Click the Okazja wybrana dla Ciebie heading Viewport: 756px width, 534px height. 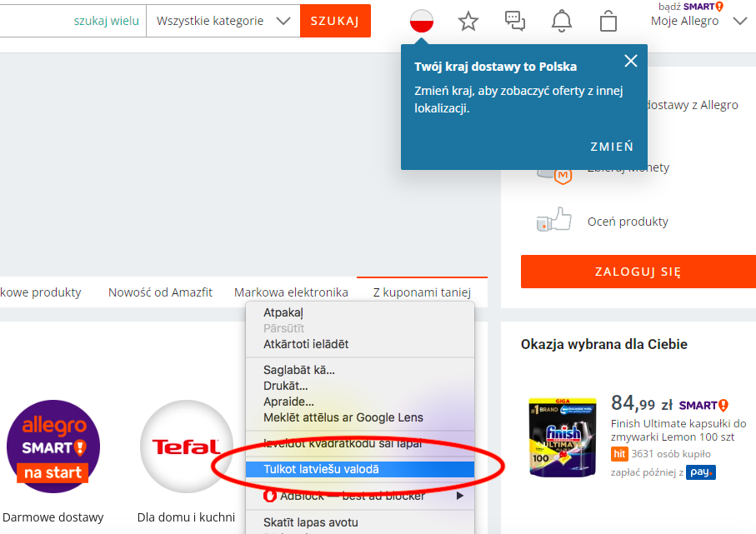click(x=604, y=345)
